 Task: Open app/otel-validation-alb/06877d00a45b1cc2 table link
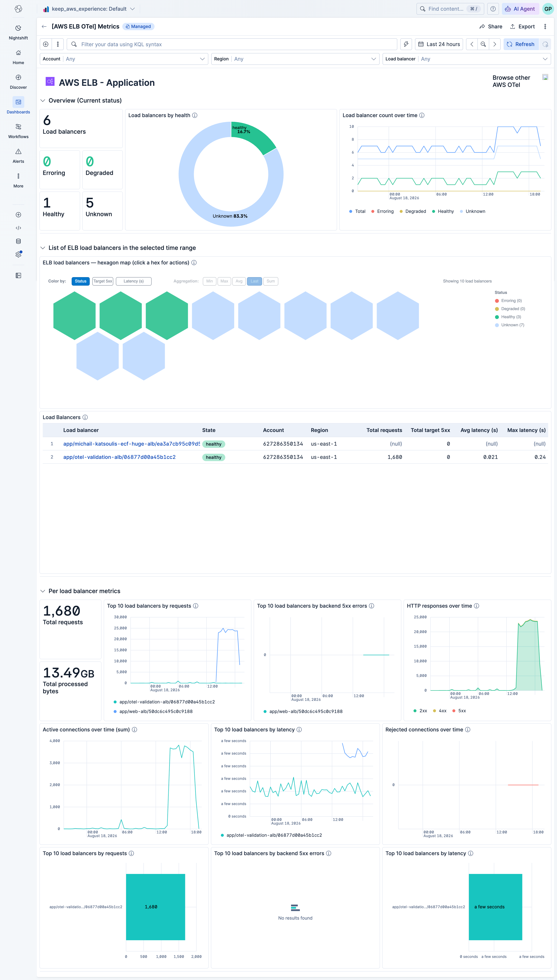coord(119,457)
